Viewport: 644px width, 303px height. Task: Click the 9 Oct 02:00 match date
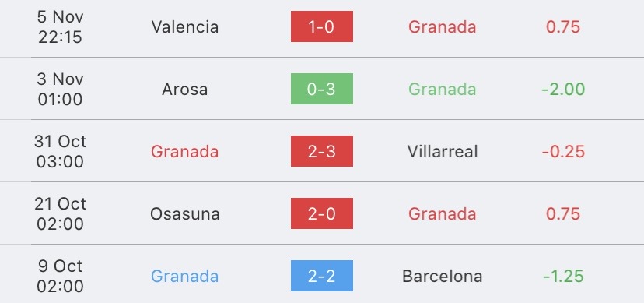click(x=61, y=277)
